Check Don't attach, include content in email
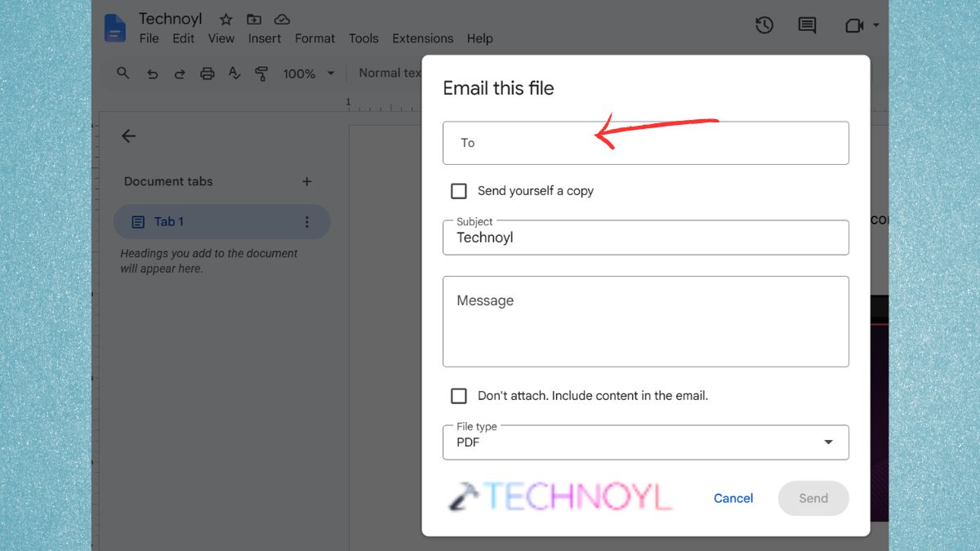Screen dimensions: 980x551 (x=459, y=396)
